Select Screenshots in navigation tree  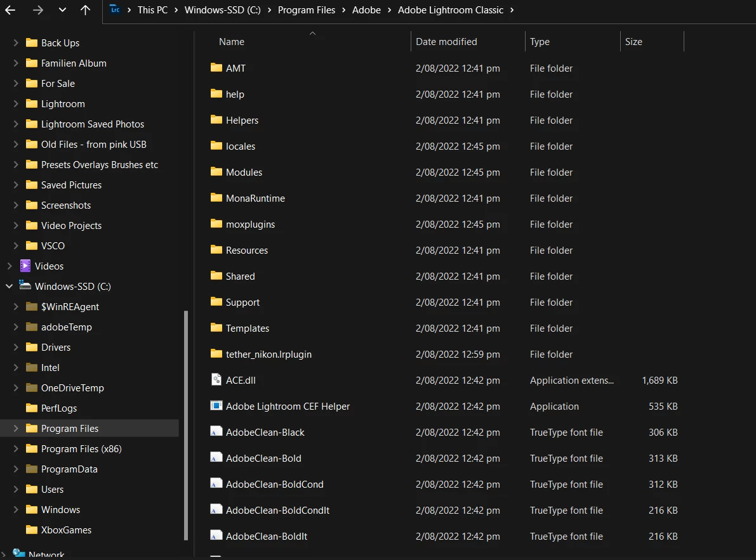pos(66,205)
